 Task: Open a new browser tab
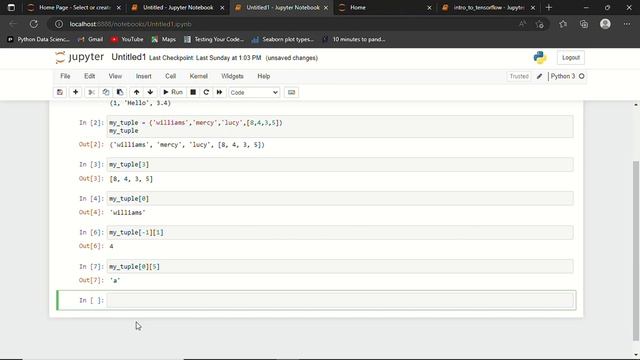click(549, 7)
